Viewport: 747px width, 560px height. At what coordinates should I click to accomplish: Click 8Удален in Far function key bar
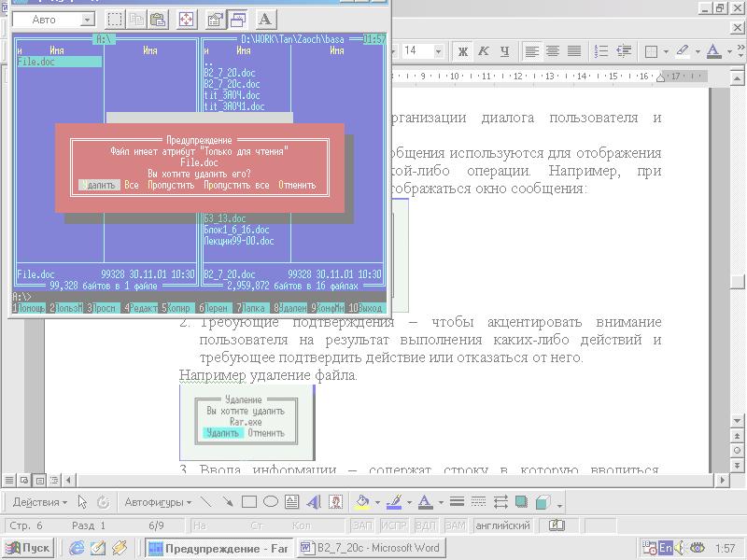290,308
